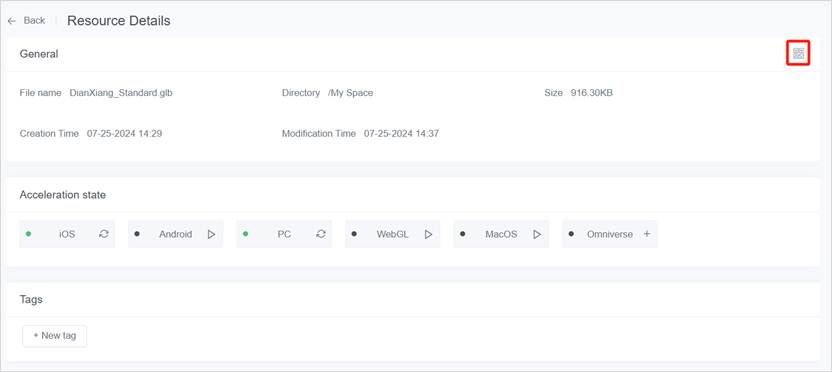Viewport: 832px width, 372px height.
Task: Click the green status dot for iOS
Action: tap(28, 233)
